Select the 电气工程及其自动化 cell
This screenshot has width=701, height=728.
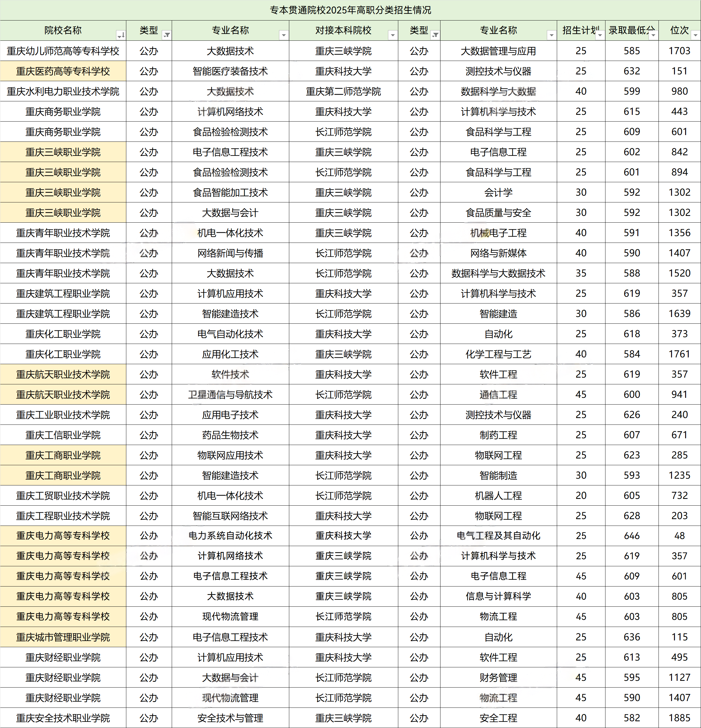(498, 536)
